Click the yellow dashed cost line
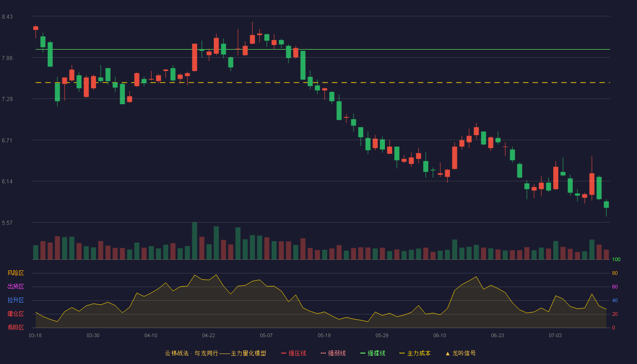The width and height of the screenshot is (637, 364). coord(323,82)
